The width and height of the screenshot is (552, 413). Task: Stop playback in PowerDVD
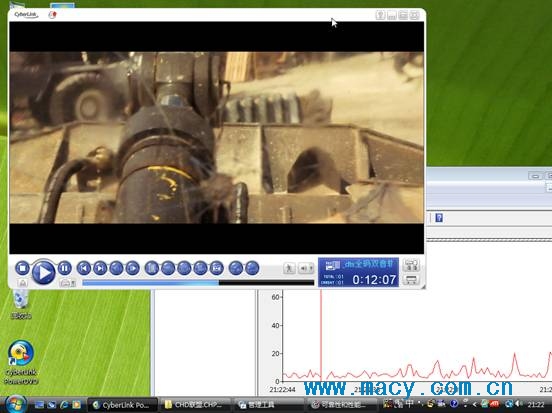[x=22, y=268]
